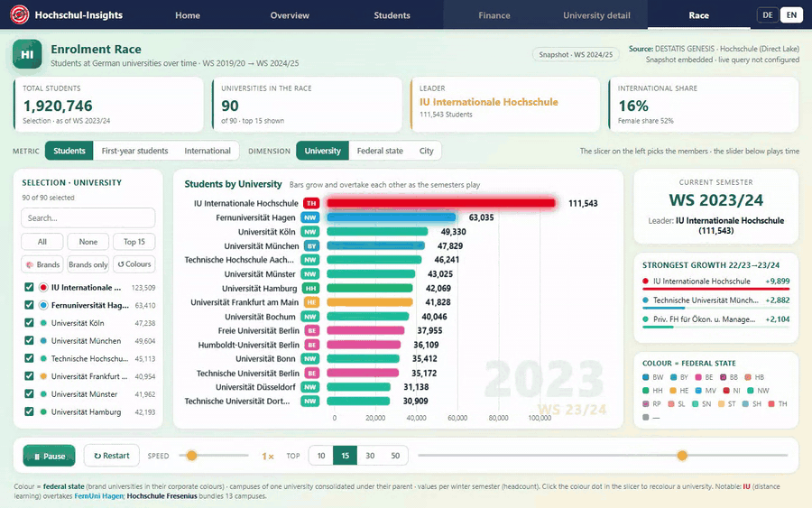Toggle the Universität Hamburg checkbox
Viewport: 812px width, 508px height.
point(29,411)
